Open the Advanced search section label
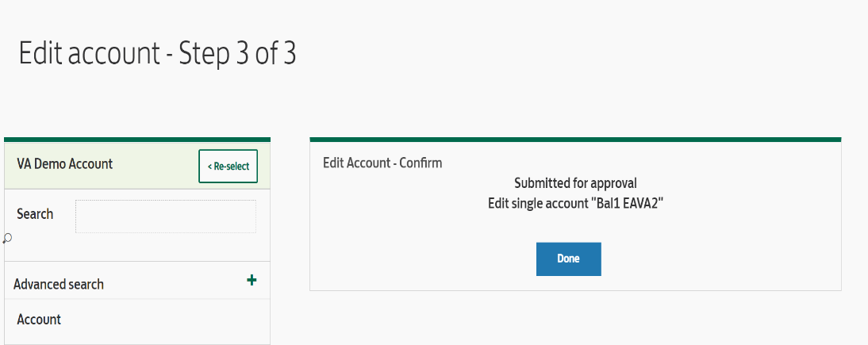 [x=59, y=284]
